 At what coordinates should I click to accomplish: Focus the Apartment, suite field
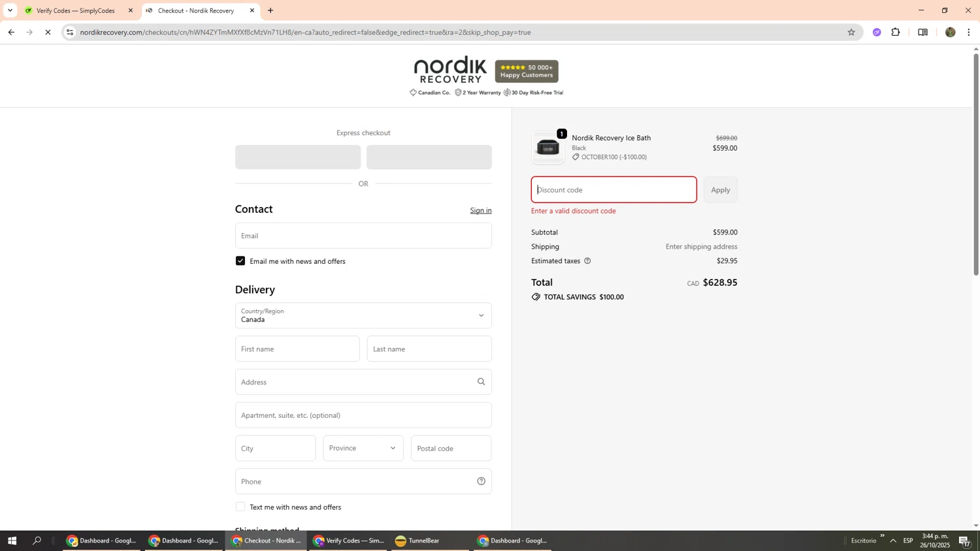(363, 415)
